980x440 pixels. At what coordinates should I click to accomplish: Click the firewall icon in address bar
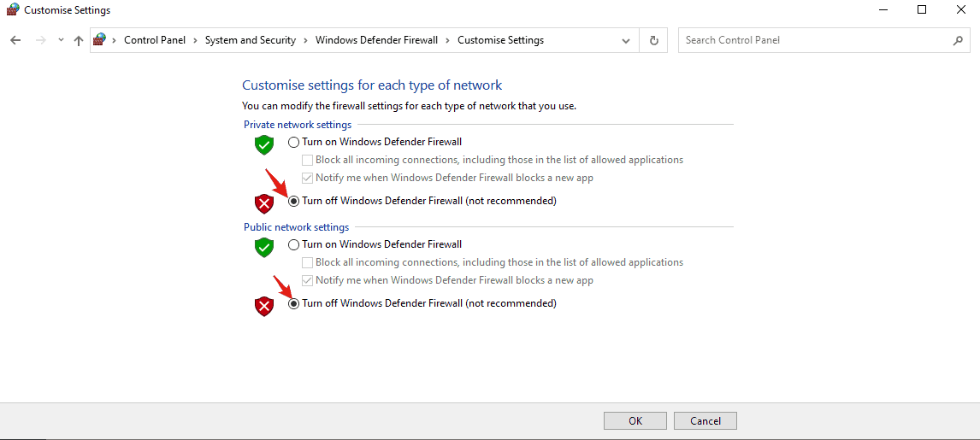[x=99, y=40]
